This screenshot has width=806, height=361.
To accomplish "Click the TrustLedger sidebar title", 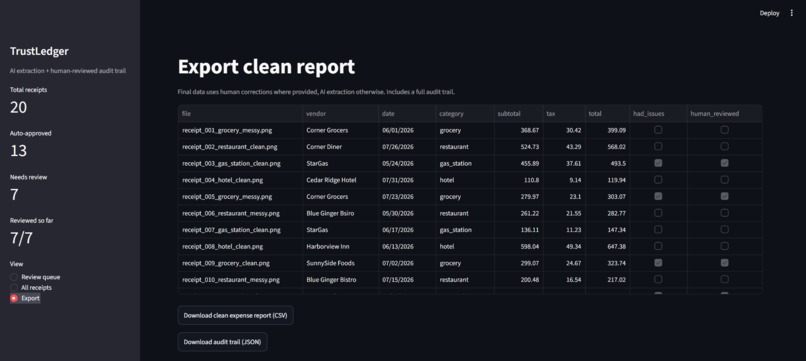I will (39, 51).
